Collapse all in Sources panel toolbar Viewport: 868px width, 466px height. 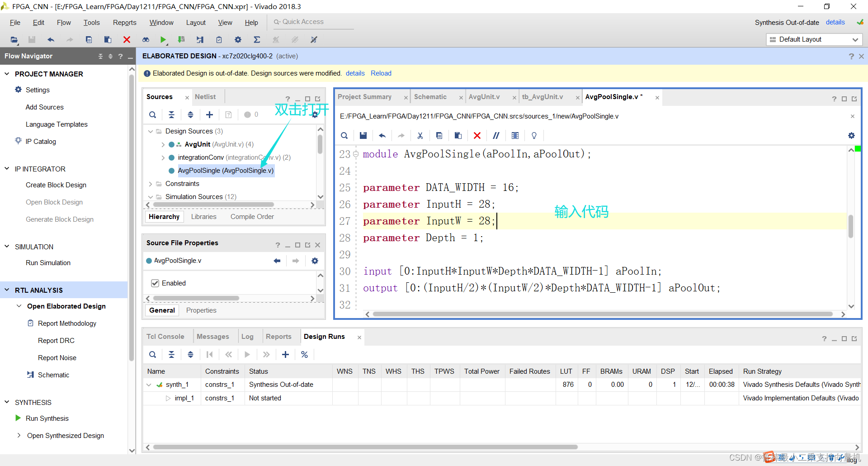tap(171, 115)
